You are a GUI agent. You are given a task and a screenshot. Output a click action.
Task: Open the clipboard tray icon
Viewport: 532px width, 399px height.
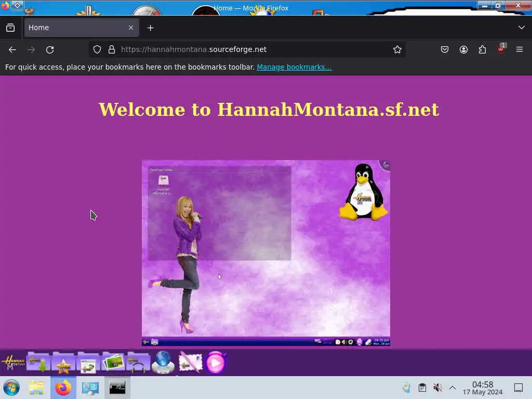[x=422, y=388]
